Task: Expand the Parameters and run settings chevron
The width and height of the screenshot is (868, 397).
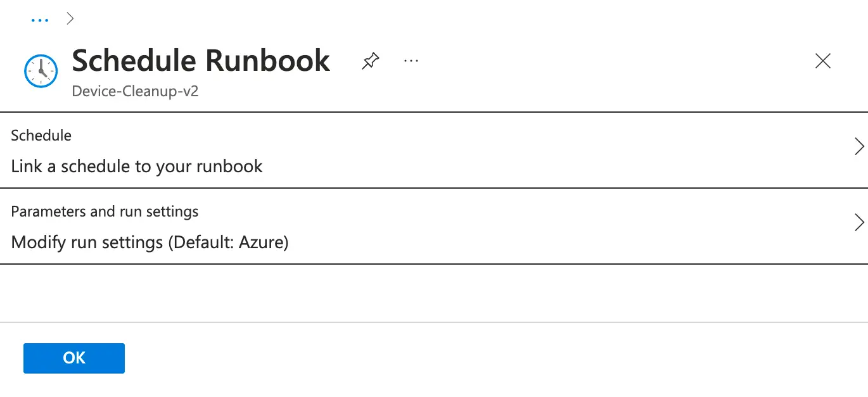Action: pos(859,222)
